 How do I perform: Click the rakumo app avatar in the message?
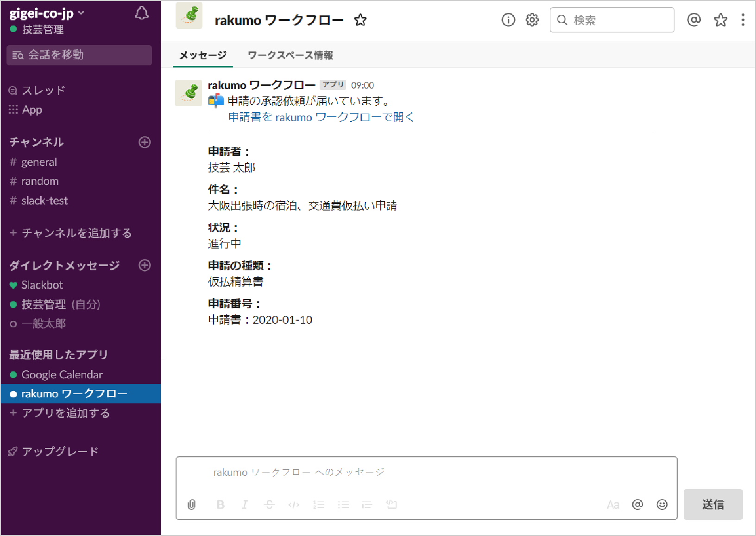coord(189,93)
